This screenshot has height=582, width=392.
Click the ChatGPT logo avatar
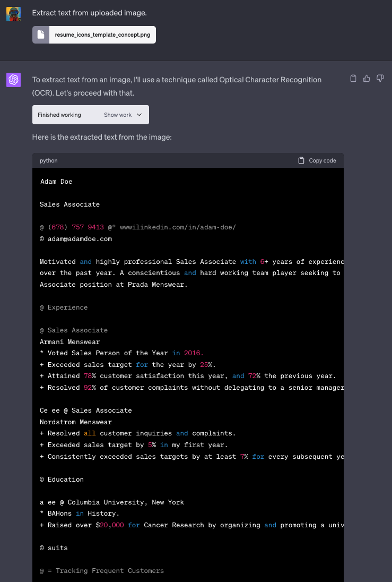[13, 80]
